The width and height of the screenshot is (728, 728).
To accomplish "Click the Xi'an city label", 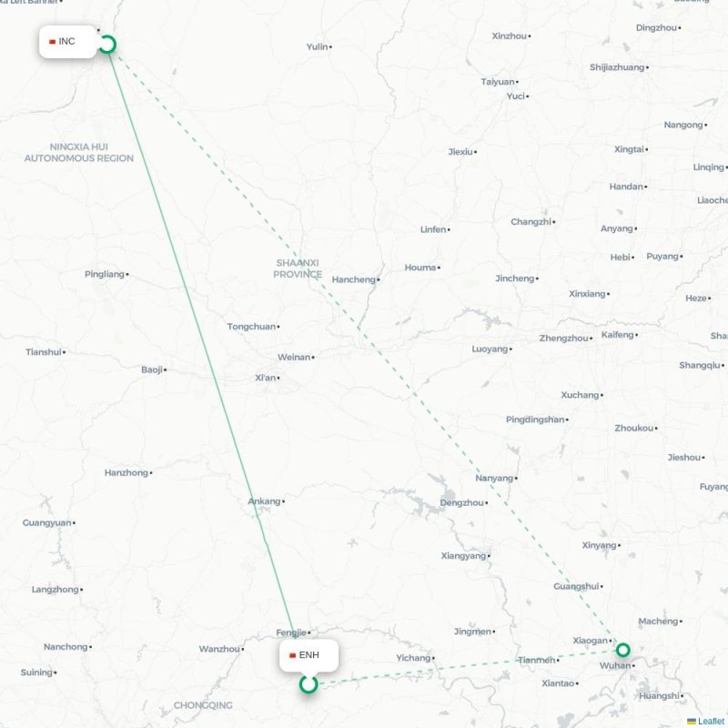I will pyautogui.click(x=268, y=378).
